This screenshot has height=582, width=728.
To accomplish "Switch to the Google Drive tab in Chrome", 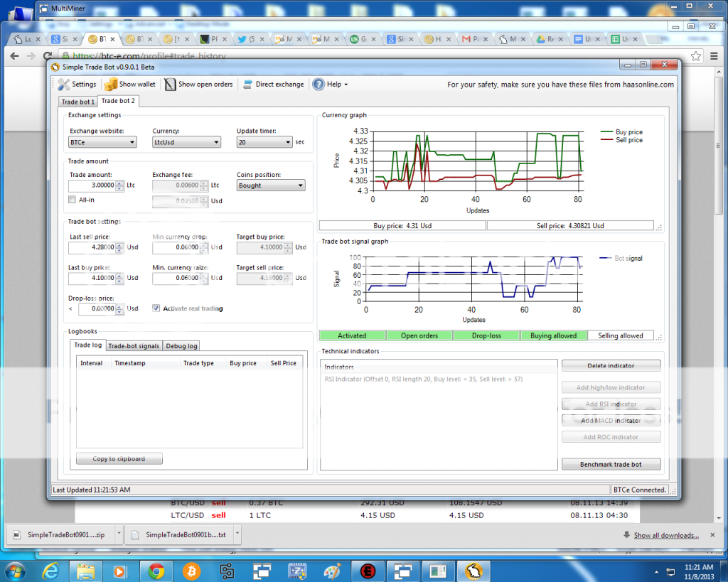I will click(x=551, y=40).
